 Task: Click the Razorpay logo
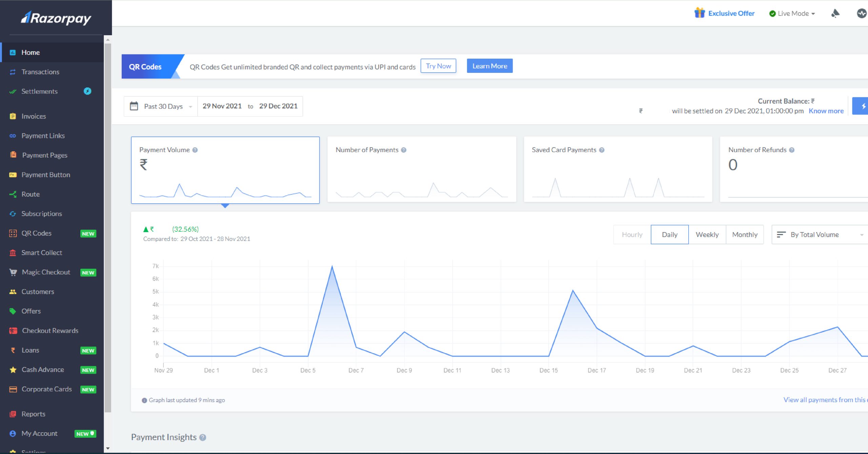pyautogui.click(x=56, y=18)
